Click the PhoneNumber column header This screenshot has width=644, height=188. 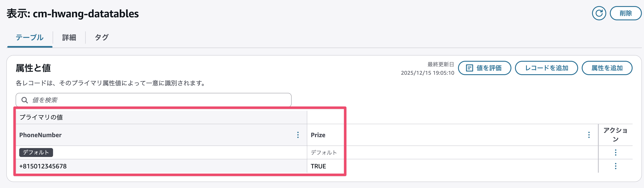point(41,135)
